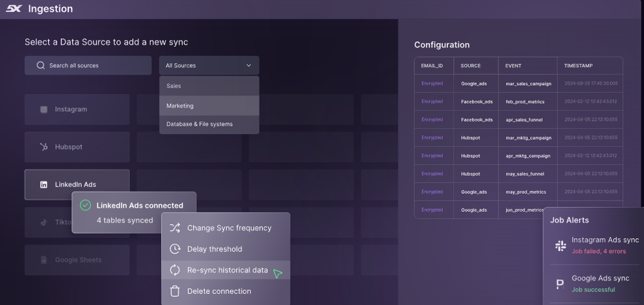Screen dimensions: 644x305
Task: Click the Re-sync circular arrows icon
Action: (x=175, y=270)
